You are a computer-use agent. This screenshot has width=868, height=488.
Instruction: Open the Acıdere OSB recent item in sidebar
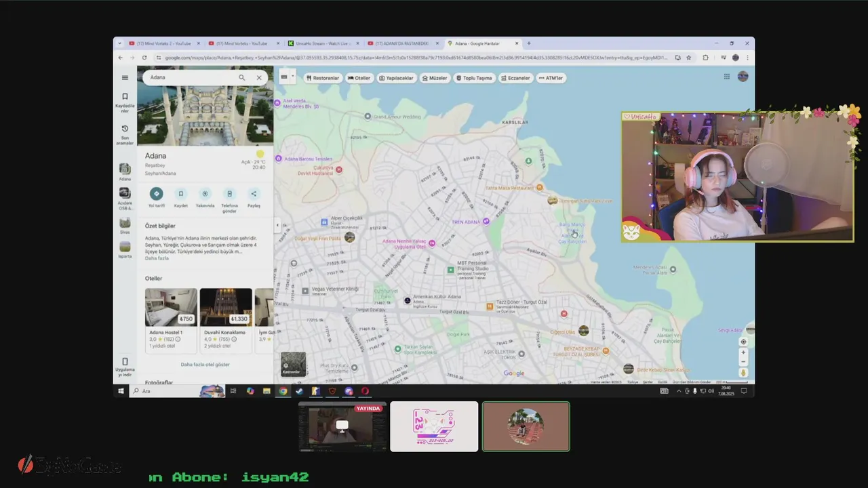pyautogui.click(x=125, y=198)
